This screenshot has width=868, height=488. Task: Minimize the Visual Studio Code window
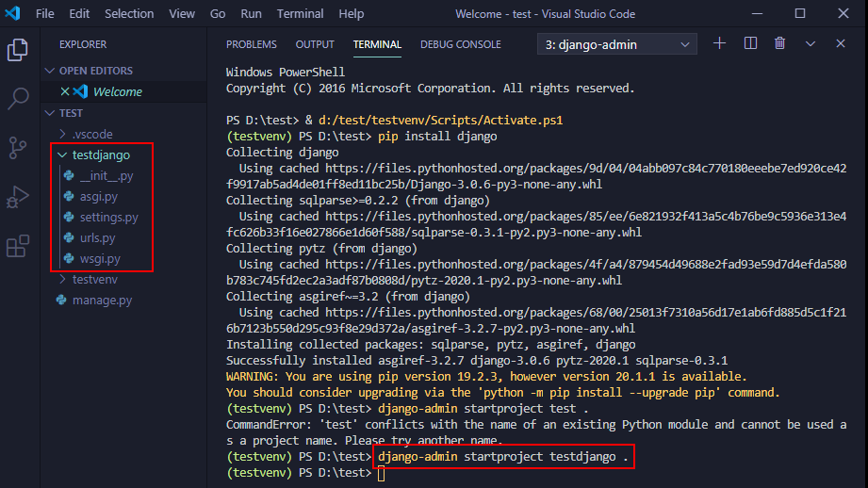point(757,13)
